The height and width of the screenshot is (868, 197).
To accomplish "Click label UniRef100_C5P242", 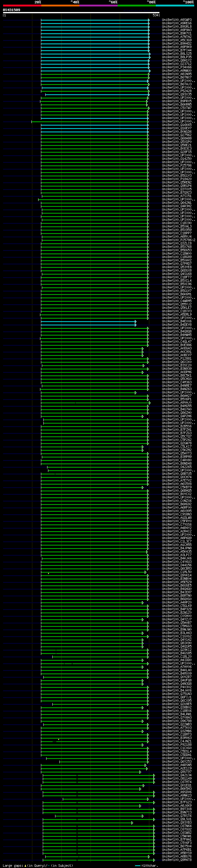I will click(177, 440).
